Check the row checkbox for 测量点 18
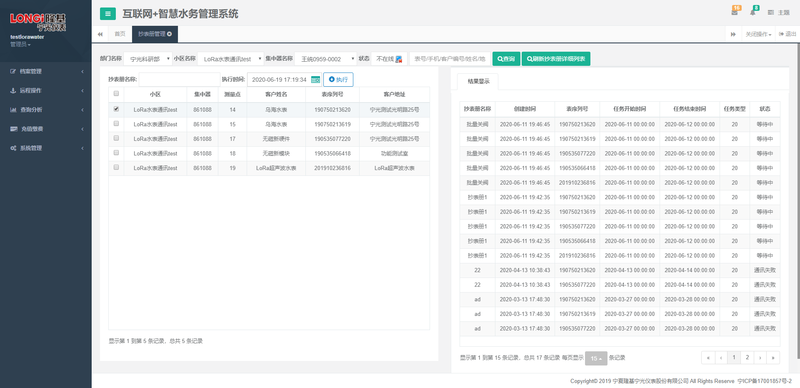This screenshot has height=388, width=800. tap(116, 152)
